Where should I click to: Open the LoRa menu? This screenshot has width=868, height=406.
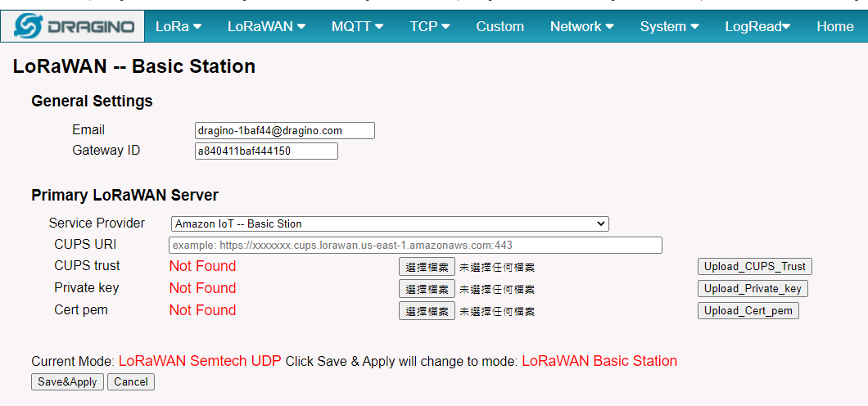click(179, 26)
